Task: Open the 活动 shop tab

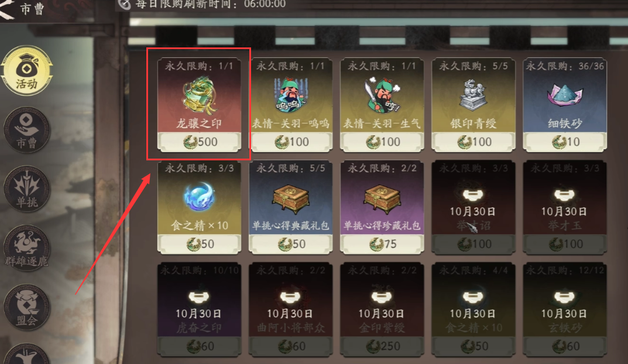Action: point(27,70)
